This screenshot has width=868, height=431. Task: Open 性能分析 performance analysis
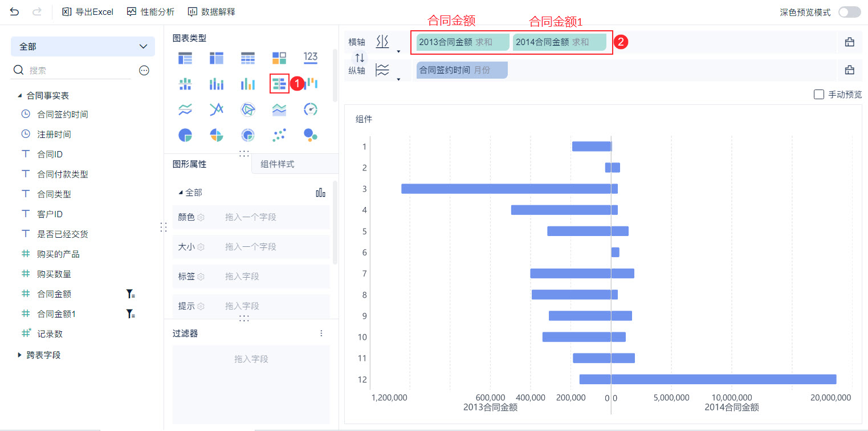pos(150,11)
